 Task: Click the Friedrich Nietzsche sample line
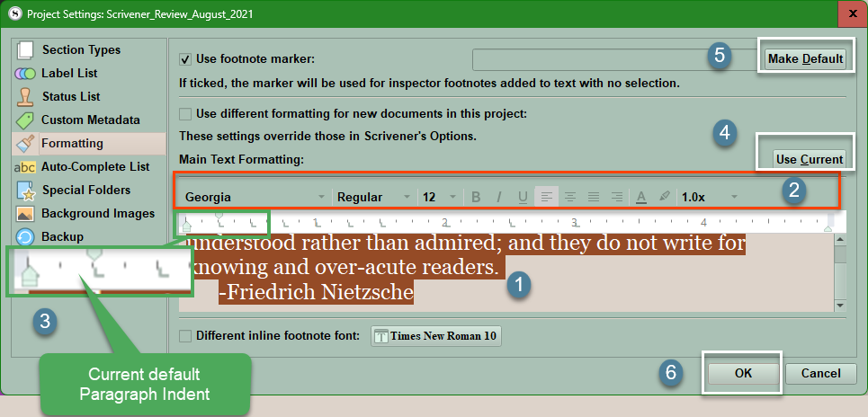[316, 291]
